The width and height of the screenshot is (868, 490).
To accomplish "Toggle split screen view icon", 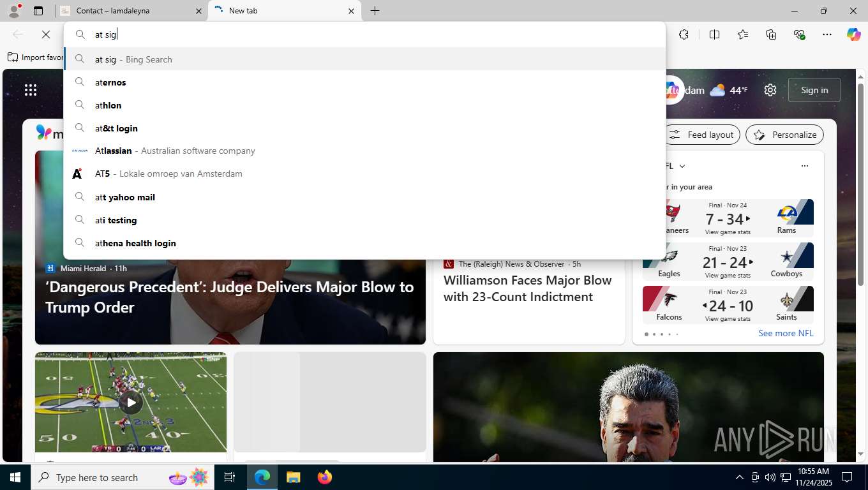I will click(x=714, y=34).
